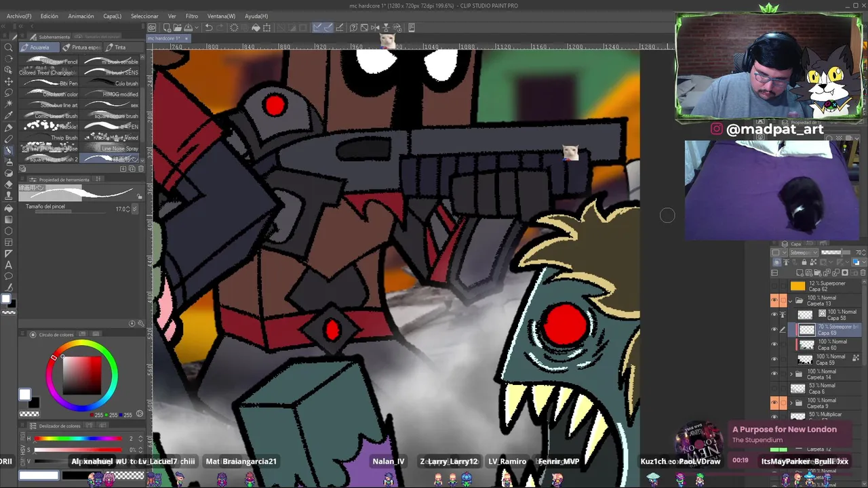
Task: Choose the Bibi Pen brush
Action: (50, 83)
